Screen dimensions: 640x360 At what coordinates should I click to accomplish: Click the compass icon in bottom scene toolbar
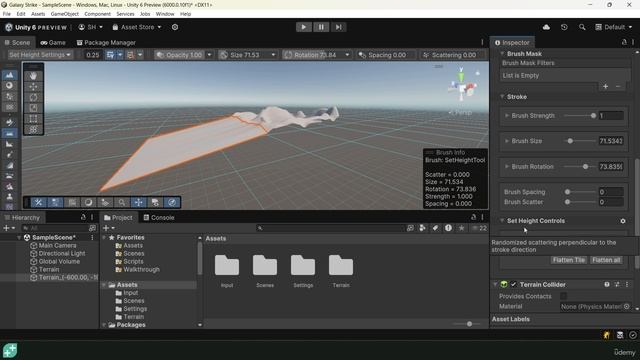(172, 202)
